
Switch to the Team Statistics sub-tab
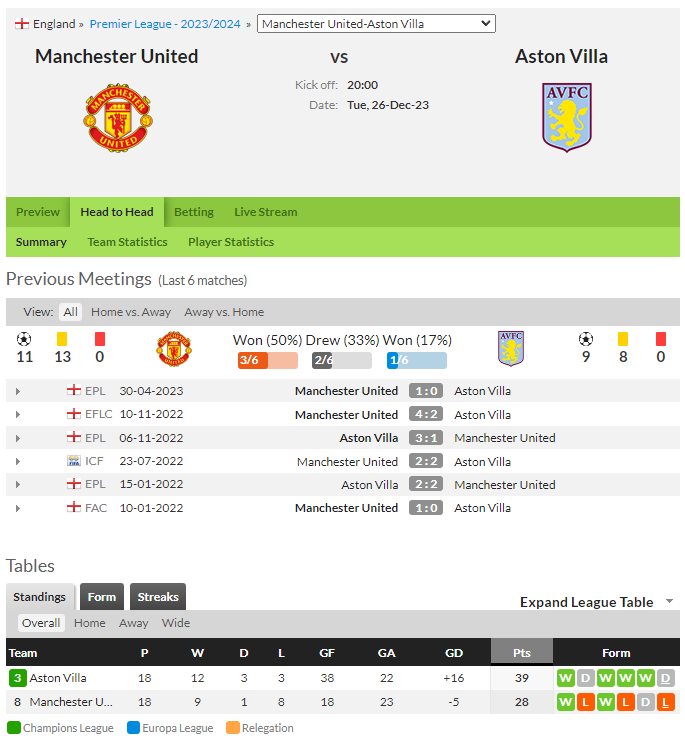point(127,242)
